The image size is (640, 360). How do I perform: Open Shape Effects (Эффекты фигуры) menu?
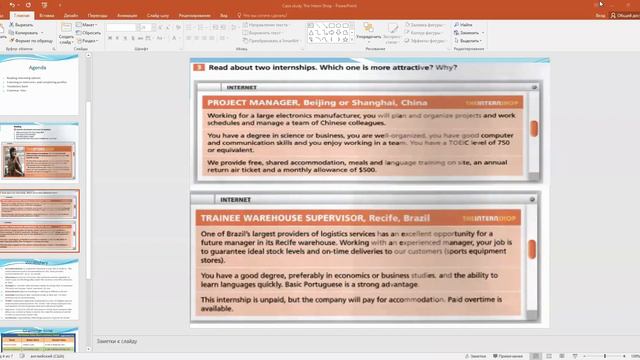(x=425, y=40)
